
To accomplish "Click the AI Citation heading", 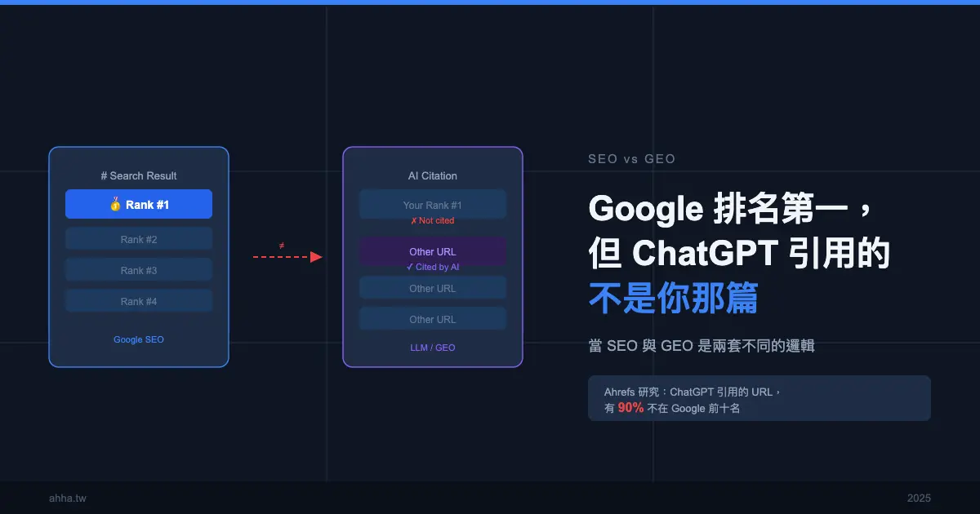I will coord(433,175).
